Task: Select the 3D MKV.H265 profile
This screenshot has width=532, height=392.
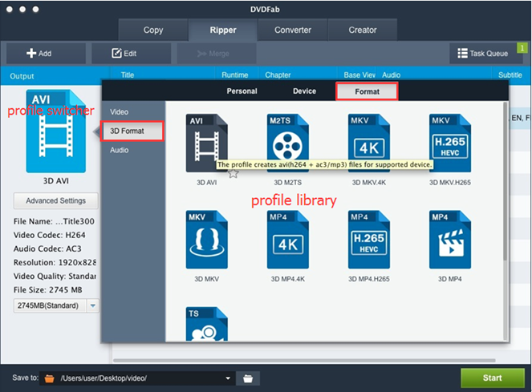Action: 450,143
